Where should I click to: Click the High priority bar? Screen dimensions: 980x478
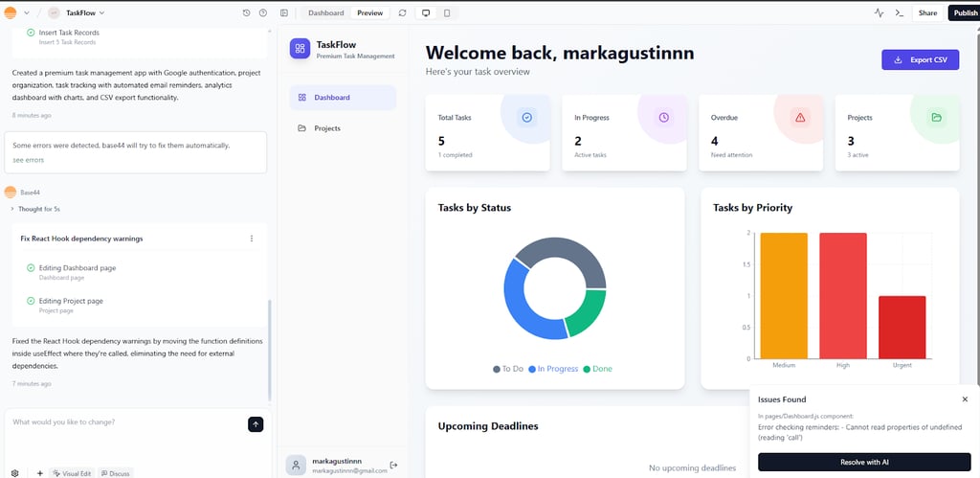click(843, 296)
